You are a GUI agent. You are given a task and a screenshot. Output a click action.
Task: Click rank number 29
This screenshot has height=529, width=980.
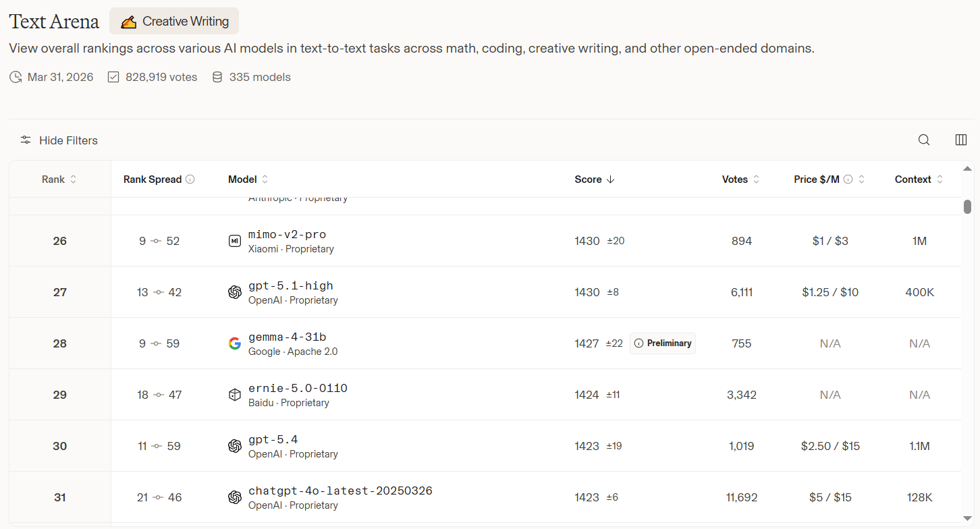pyautogui.click(x=60, y=395)
